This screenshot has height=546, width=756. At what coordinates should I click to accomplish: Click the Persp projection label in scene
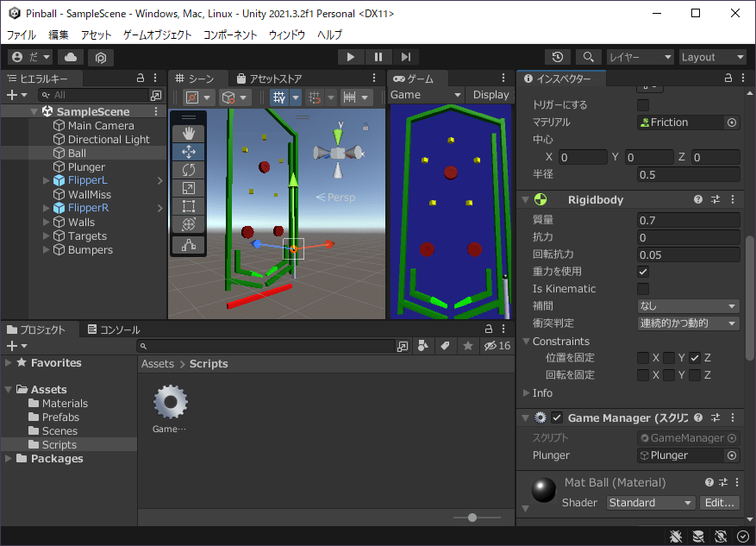click(x=336, y=197)
